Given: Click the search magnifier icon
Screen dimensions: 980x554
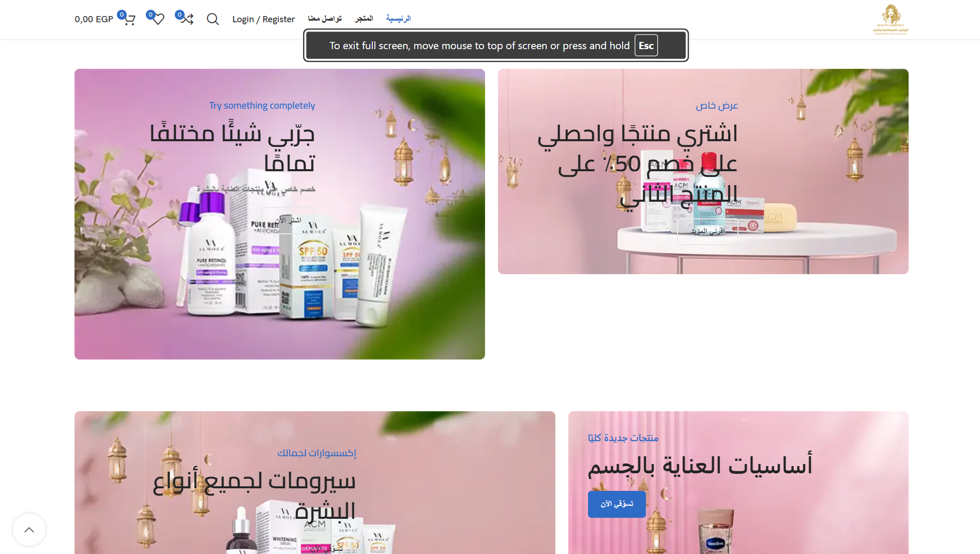Looking at the screenshot, I should tap(213, 19).
